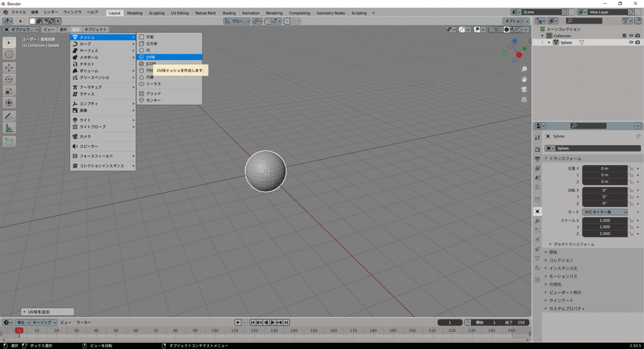Activate the Transform tool
The width and height of the screenshot is (644, 349).
(x=9, y=103)
